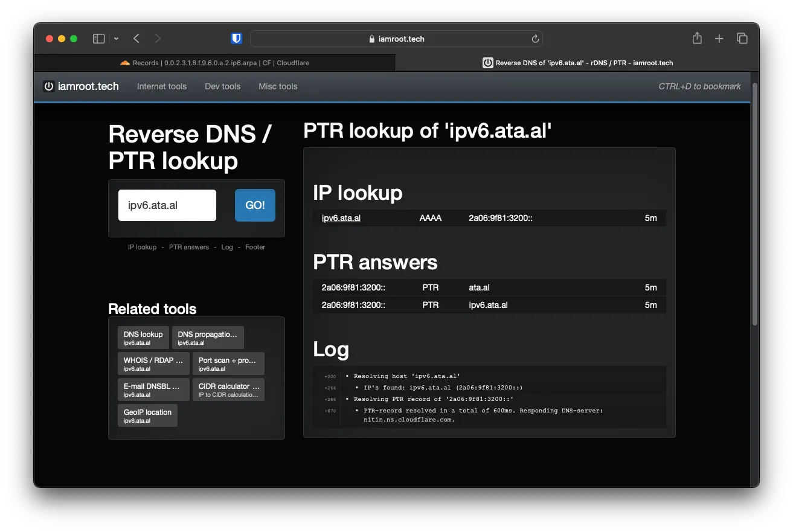This screenshot has width=793, height=532.
Task: Click the iamroot.tech power logo icon
Action: (x=49, y=86)
